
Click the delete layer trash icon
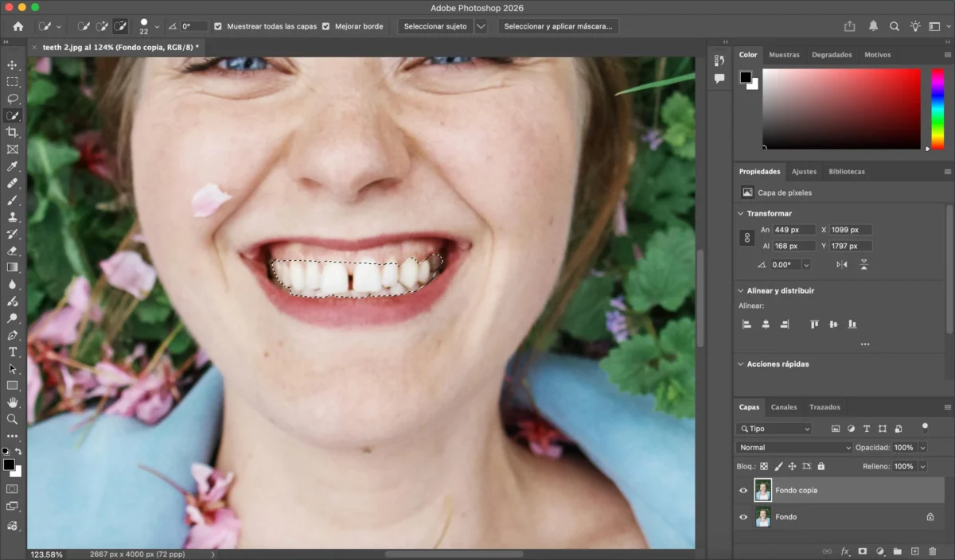pyautogui.click(x=932, y=550)
